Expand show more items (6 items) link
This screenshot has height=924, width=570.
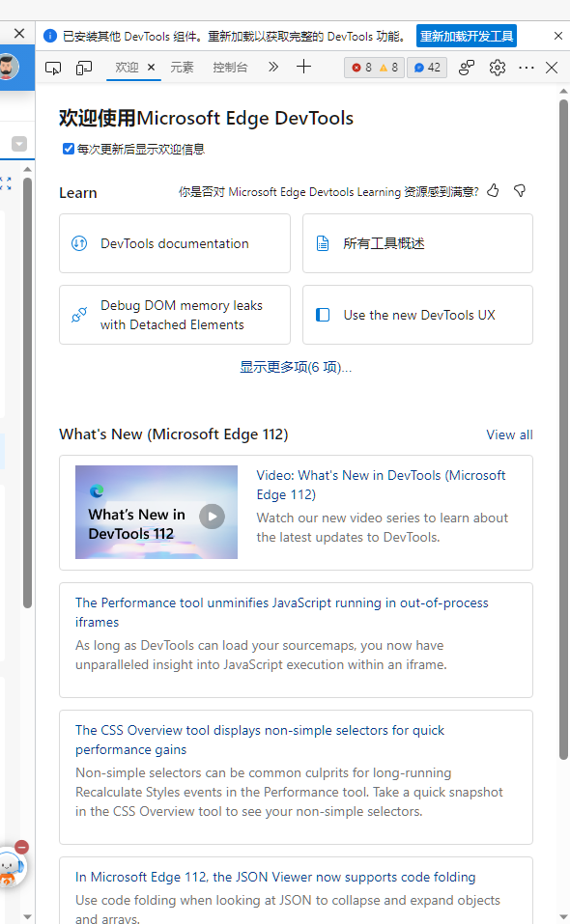296,367
